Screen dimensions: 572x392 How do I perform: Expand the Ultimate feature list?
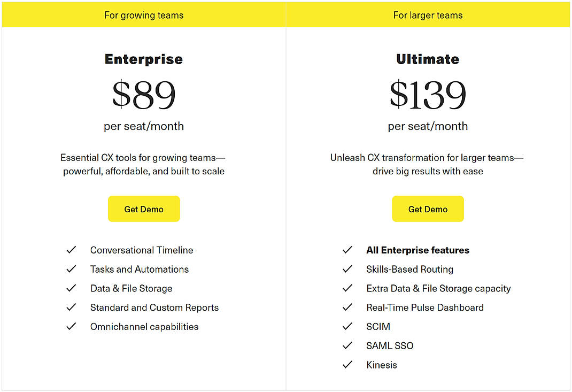point(428,308)
